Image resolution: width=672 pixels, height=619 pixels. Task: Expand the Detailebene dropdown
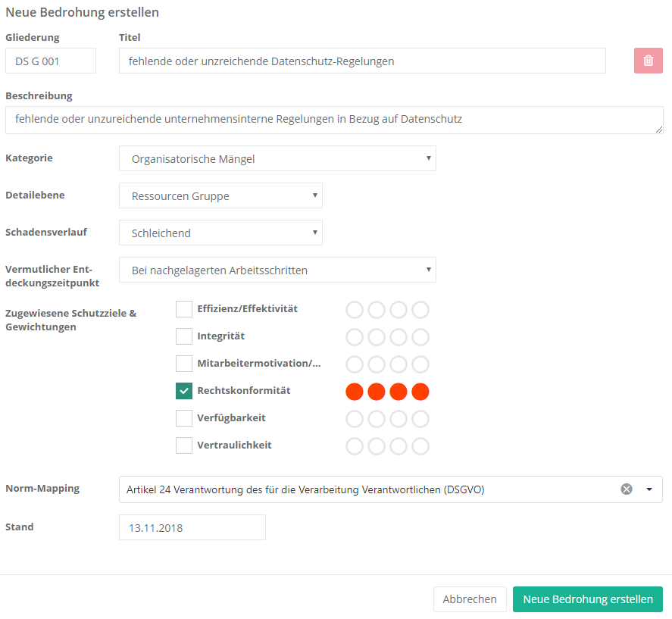[x=220, y=196]
